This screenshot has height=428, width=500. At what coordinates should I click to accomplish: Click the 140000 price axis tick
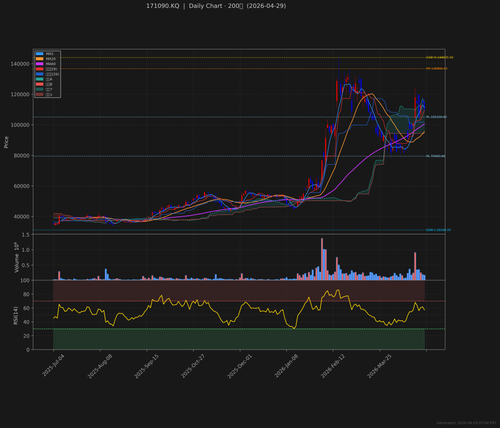pyautogui.click(x=20, y=64)
